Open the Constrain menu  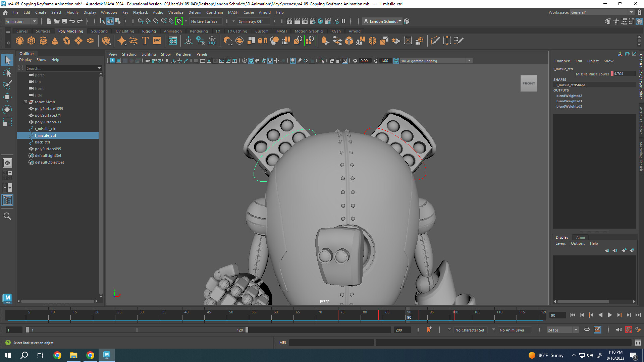pyautogui.click(x=215, y=12)
